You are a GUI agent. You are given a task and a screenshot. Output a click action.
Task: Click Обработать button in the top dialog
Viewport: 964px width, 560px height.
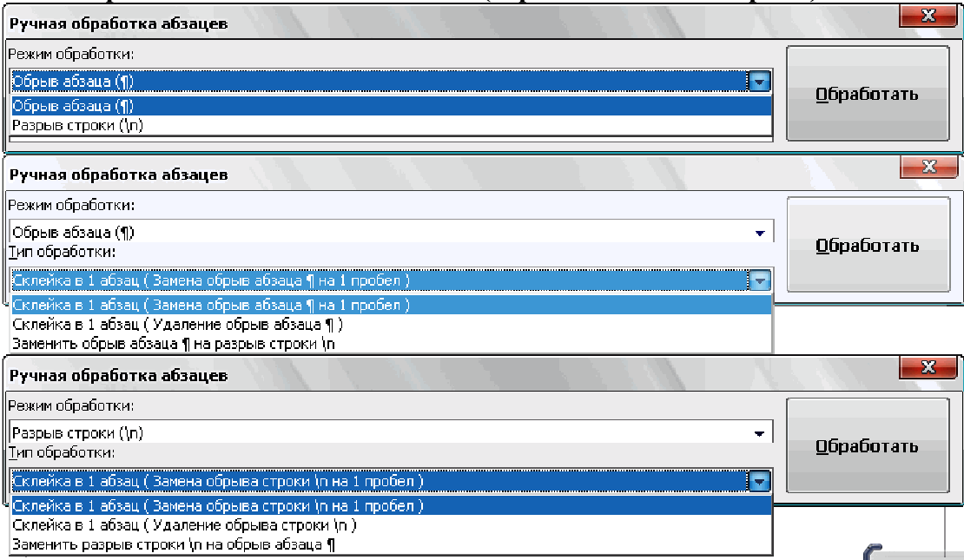(868, 94)
